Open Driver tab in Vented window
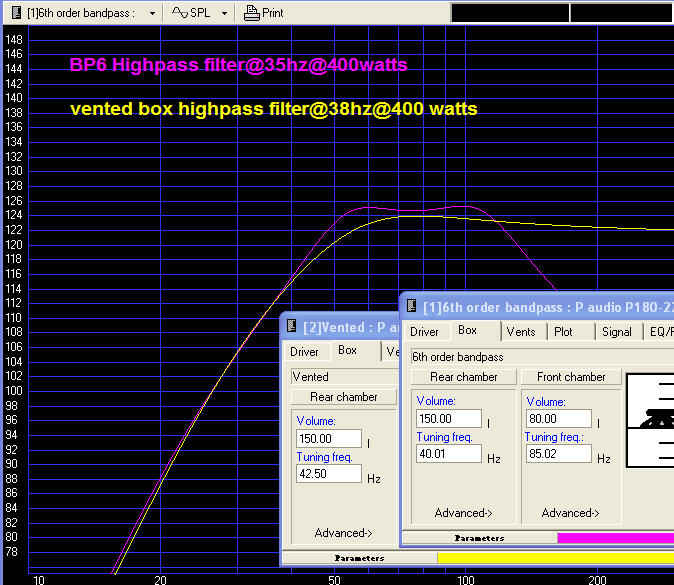This screenshot has width=674, height=585. point(304,352)
